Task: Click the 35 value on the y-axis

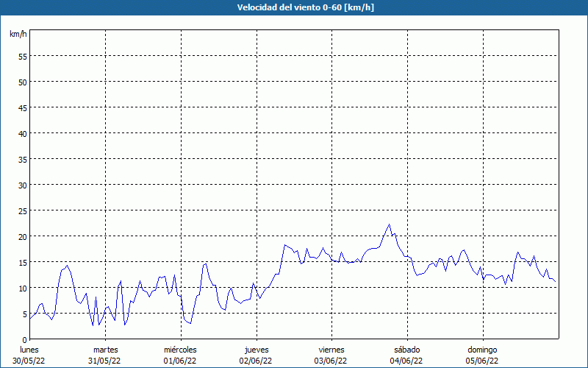Action: coord(23,160)
